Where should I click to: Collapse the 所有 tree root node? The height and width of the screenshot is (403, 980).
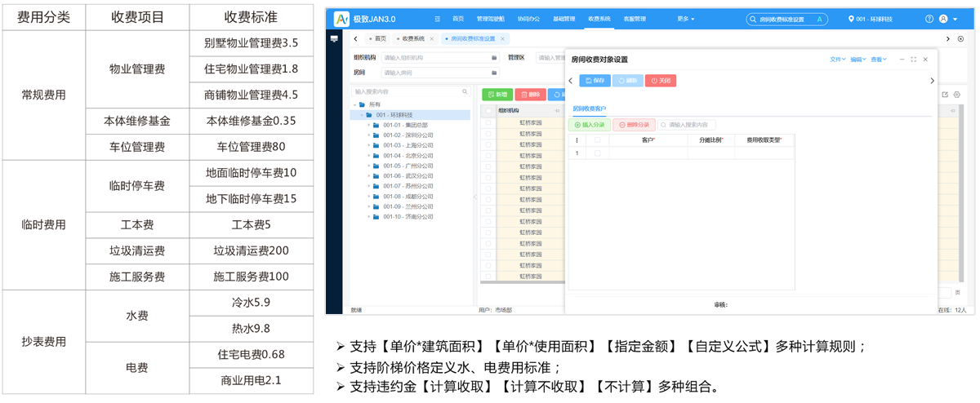coord(355,104)
